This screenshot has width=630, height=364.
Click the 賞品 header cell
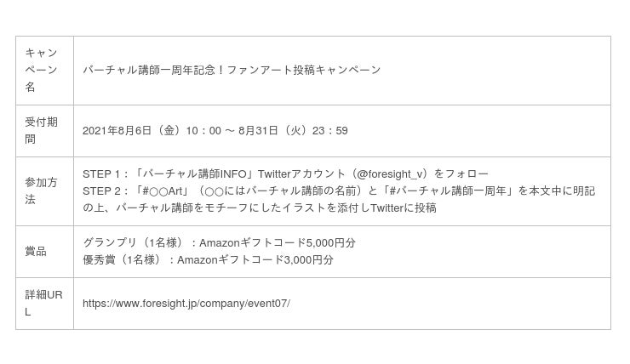44,252
